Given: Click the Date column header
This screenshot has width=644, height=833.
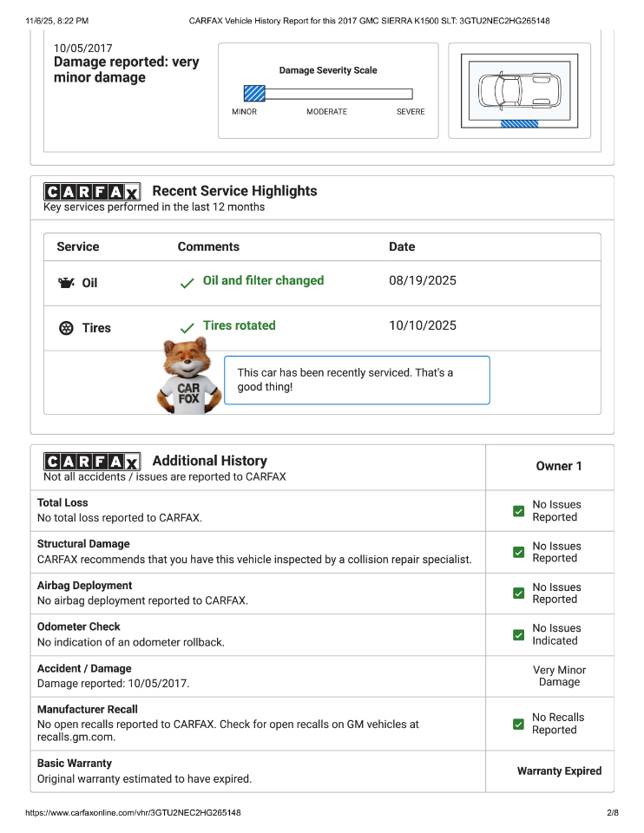Looking at the screenshot, I should pos(402,247).
